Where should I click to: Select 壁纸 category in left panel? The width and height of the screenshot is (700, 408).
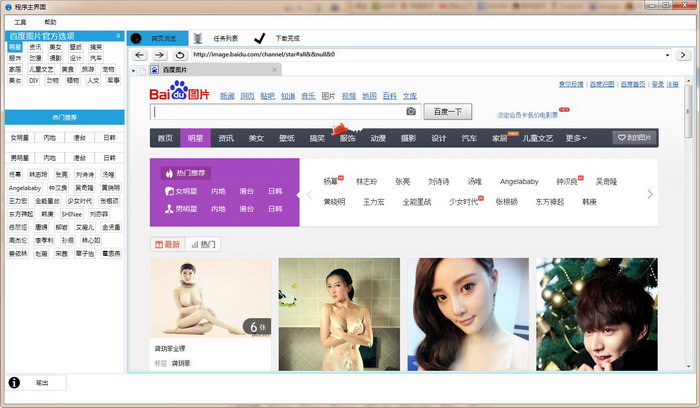click(75, 47)
